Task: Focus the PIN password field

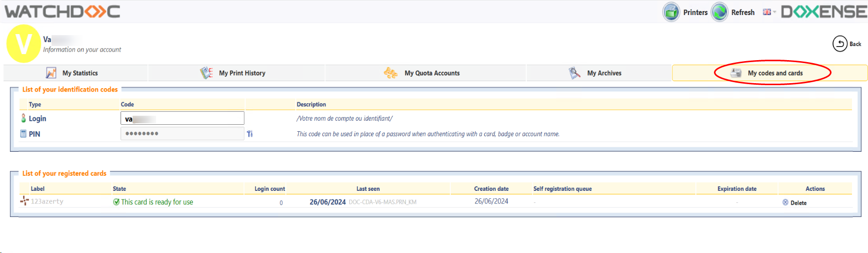Action: tap(182, 134)
